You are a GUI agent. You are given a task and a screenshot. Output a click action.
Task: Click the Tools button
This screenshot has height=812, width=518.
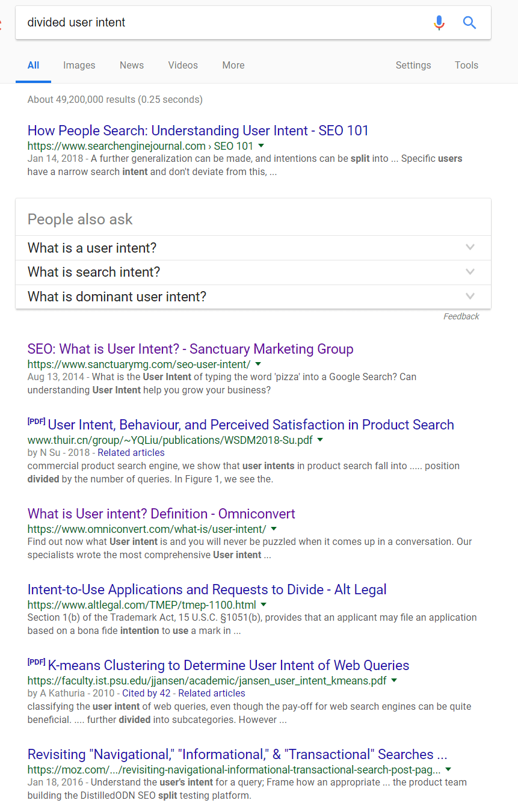pos(466,66)
